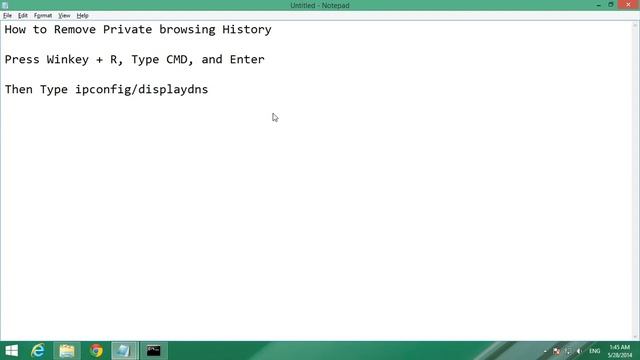Screen dimensions: 640x360
Task: Launch Internet Explorer from taskbar
Action: (x=38, y=351)
